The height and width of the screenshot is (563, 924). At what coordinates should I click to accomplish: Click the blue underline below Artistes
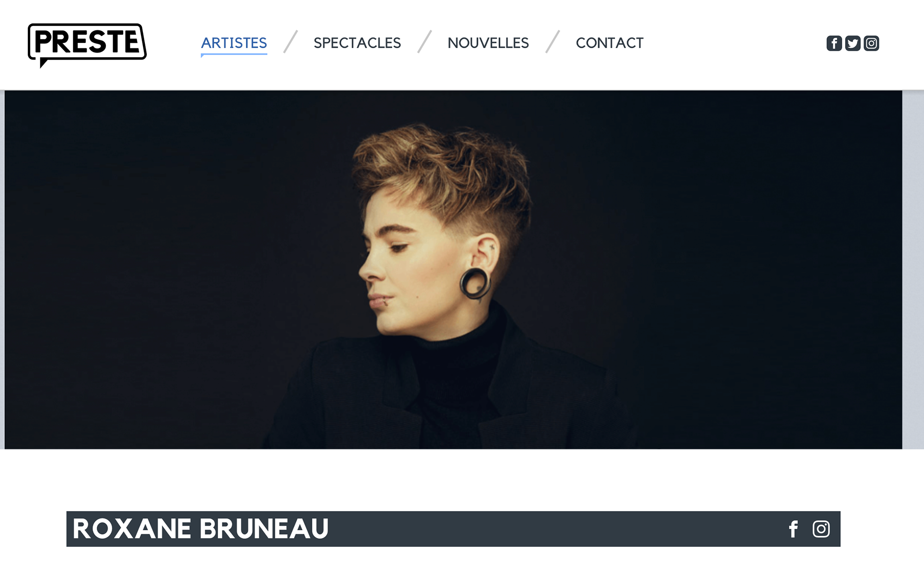(x=234, y=54)
